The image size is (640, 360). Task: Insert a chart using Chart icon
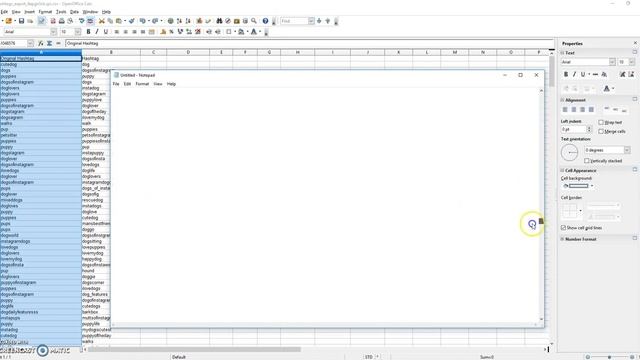click(x=199, y=21)
